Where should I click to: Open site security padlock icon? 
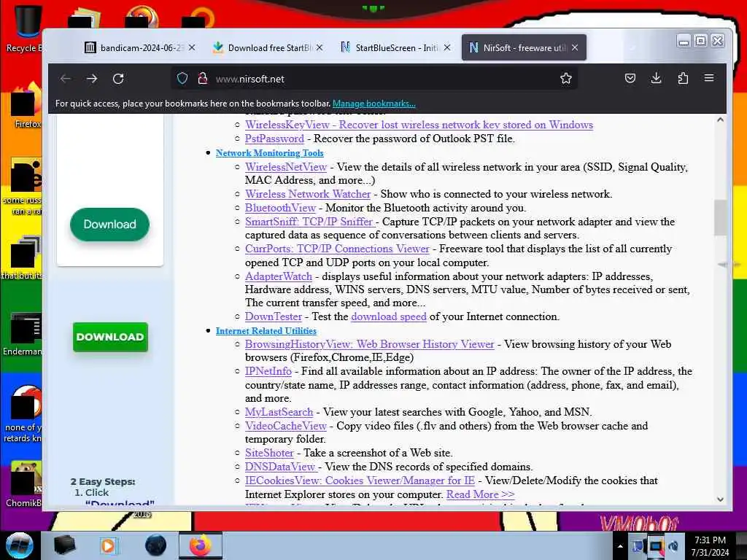pos(203,79)
